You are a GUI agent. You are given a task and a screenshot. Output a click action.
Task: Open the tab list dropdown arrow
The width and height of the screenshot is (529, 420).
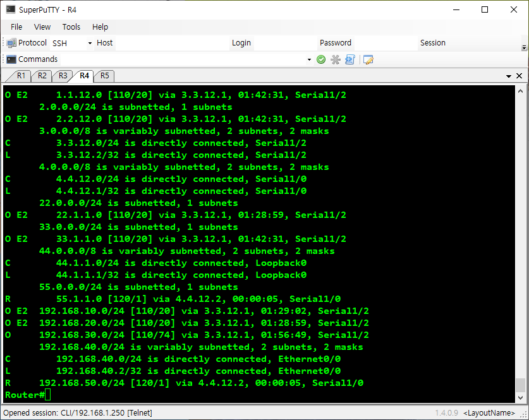(508, 76)
